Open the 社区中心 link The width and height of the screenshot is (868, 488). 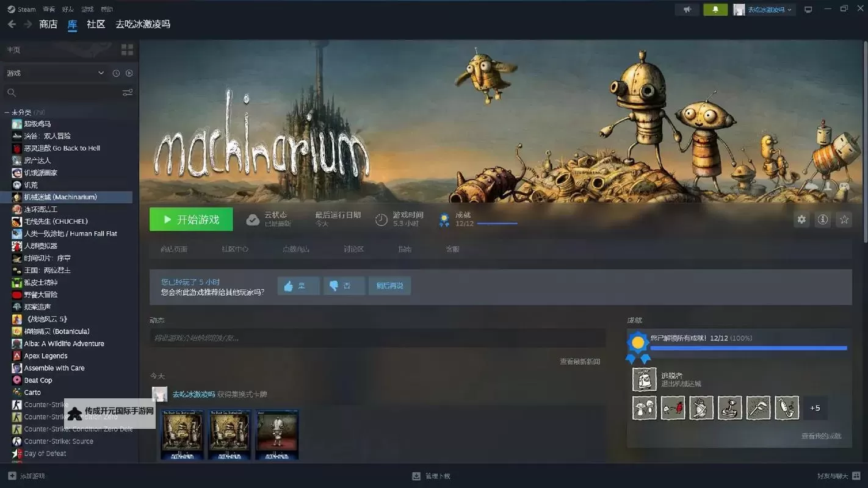pyautogui.click(x=235, y=249)
